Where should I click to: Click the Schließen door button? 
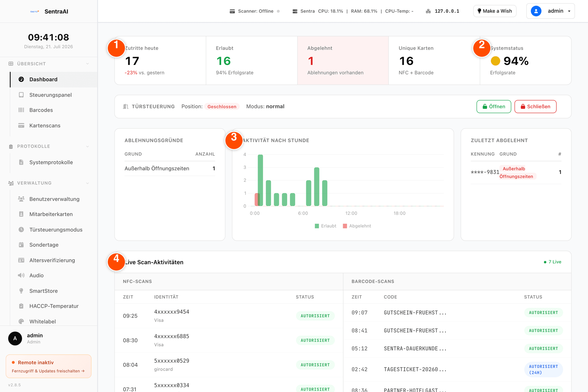[x=535, y=107]
